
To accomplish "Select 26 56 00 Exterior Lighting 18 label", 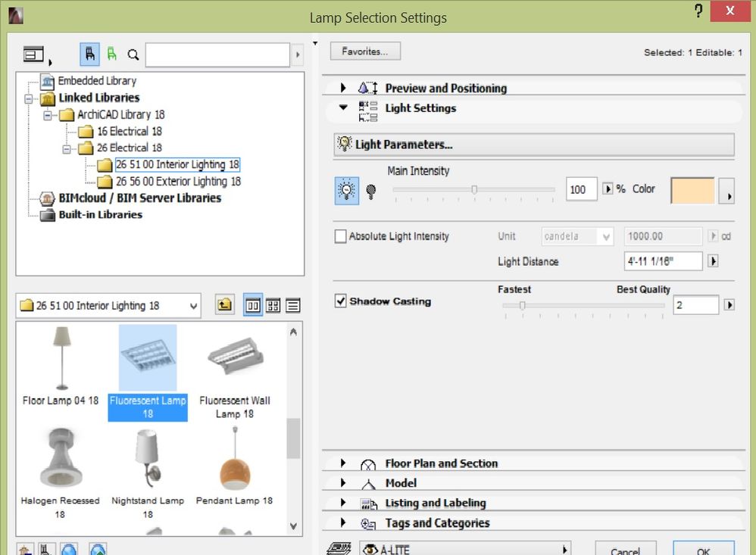I will 178,182.
